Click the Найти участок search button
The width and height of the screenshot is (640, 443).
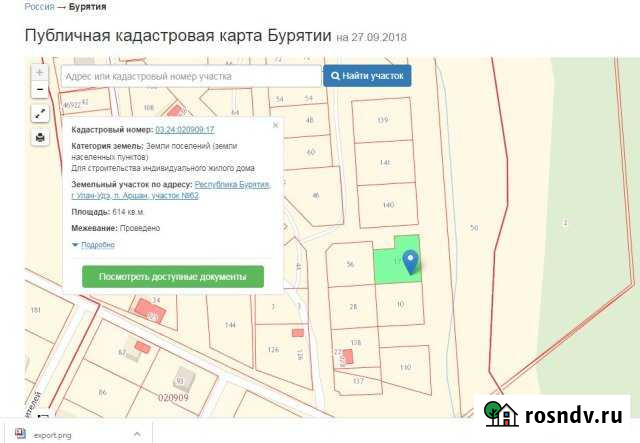tap(367, 76)
